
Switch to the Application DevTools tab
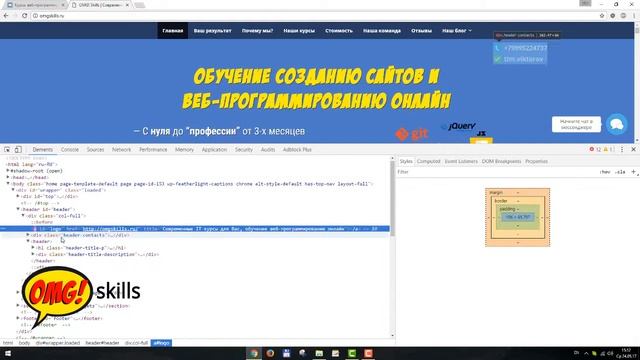tap(214, 150)
